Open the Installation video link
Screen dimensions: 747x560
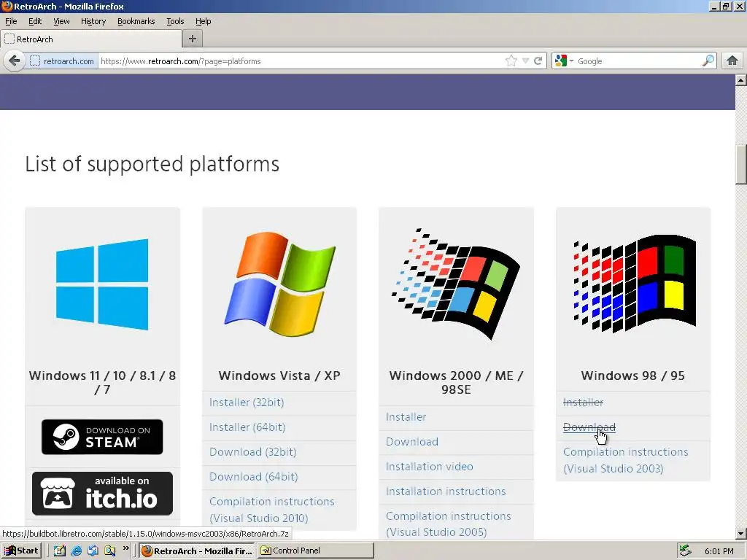click(x=429, y=467)
